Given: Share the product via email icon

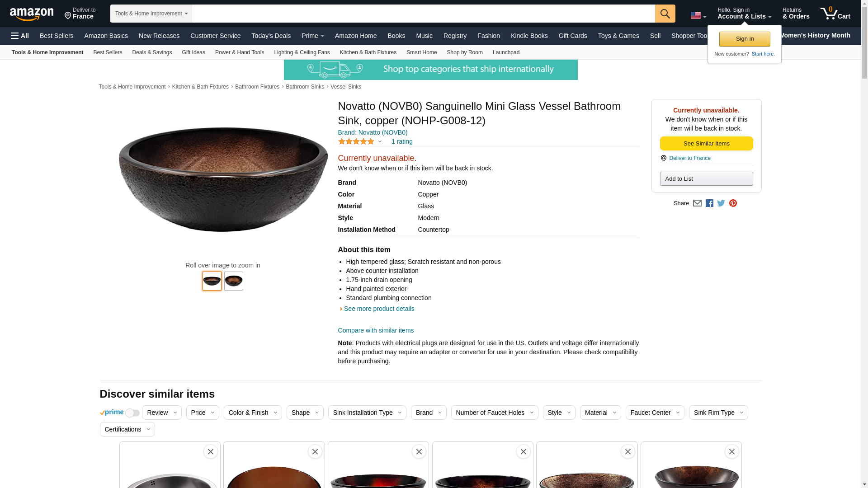Looking at the screenshot, I should 697,203.
